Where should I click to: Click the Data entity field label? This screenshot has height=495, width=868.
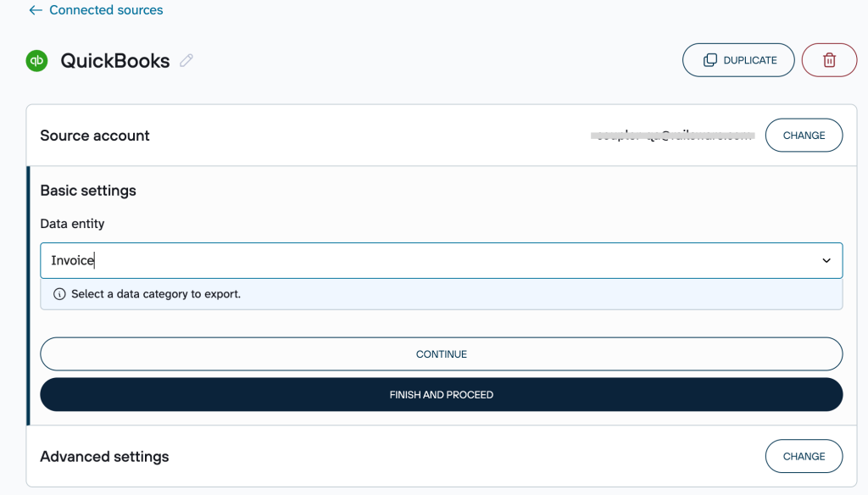tap(72, 224)
